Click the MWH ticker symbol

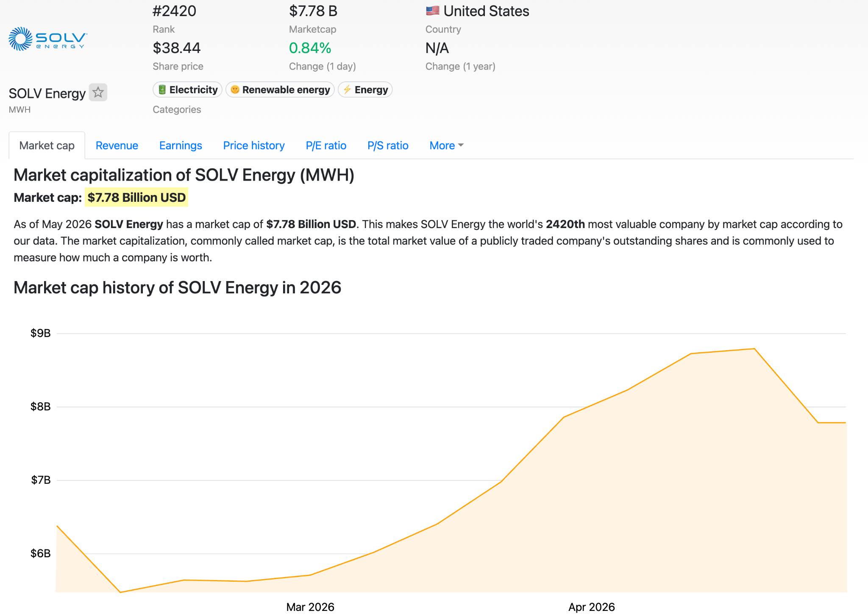point(19,109)
